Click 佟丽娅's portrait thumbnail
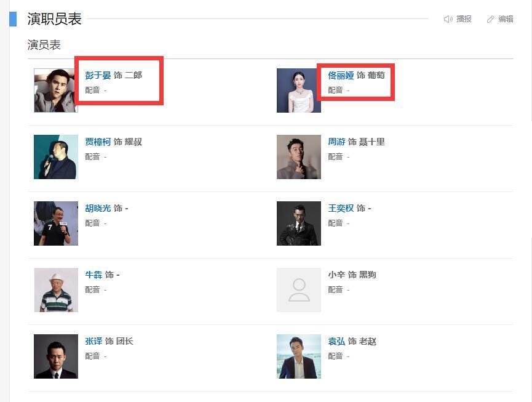 click(x=299, y=90)
